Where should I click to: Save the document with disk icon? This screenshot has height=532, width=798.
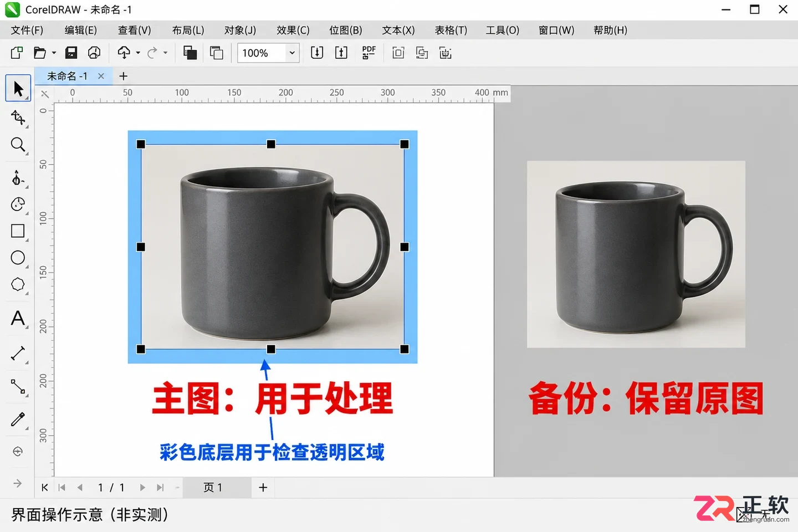coord(71,53)
